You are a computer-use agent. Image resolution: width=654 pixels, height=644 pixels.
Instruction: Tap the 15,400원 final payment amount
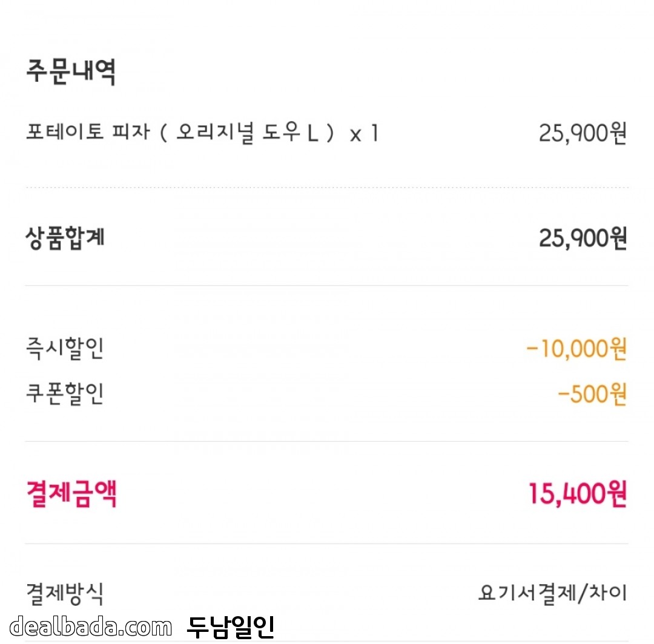pyautogui.click(x=577, y=494)
